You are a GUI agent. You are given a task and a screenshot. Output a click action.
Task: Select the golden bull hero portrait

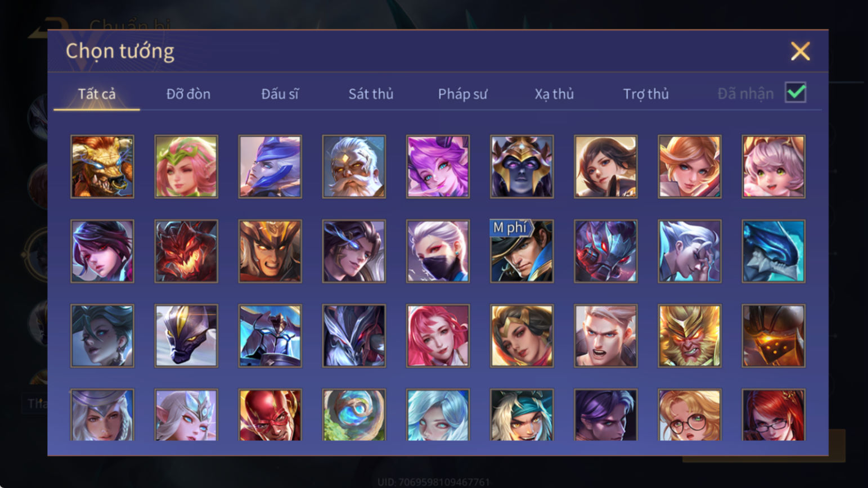(102, 166)
